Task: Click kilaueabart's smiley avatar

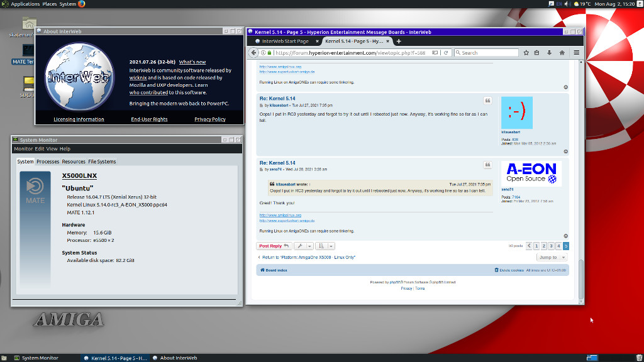Action: click(x=517, y=113)
